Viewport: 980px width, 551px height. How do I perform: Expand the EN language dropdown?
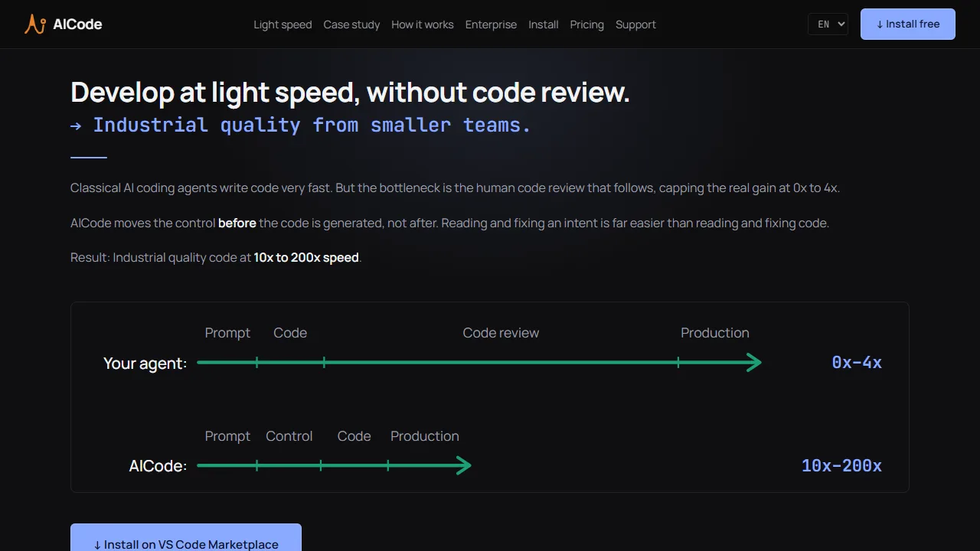tap(828, 24)
